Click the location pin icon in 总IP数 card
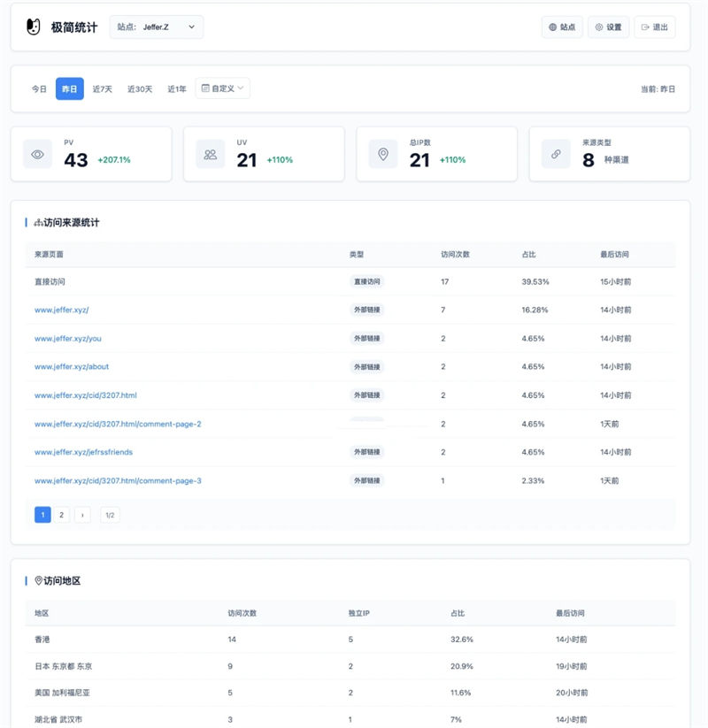Screen dimensions: 708x728 click(383, 154)
